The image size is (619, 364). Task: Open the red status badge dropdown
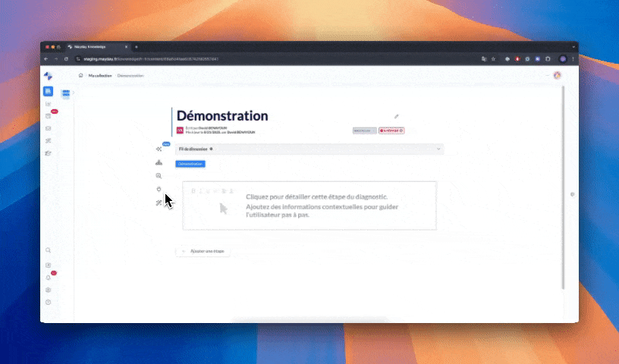pyautogui.click(x=391, y=130)
